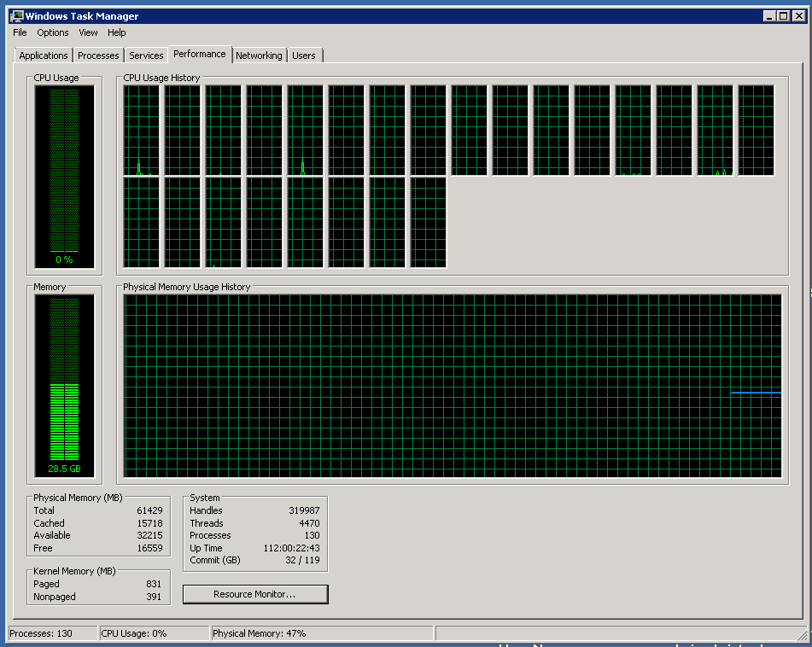Go to the Processes tab
This screenshot has width=812, height=647.
tap(98, 55)
